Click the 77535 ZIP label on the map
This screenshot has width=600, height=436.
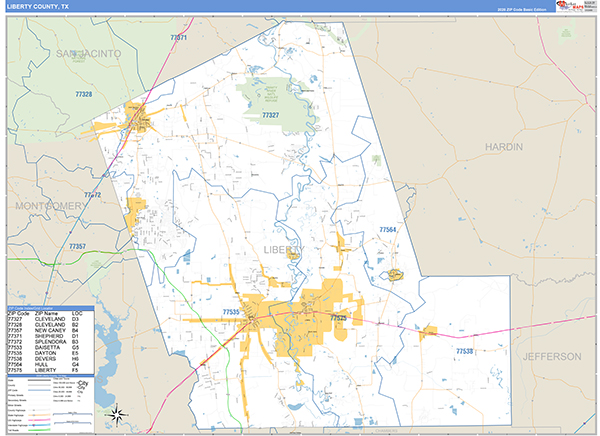coord(231,312)
